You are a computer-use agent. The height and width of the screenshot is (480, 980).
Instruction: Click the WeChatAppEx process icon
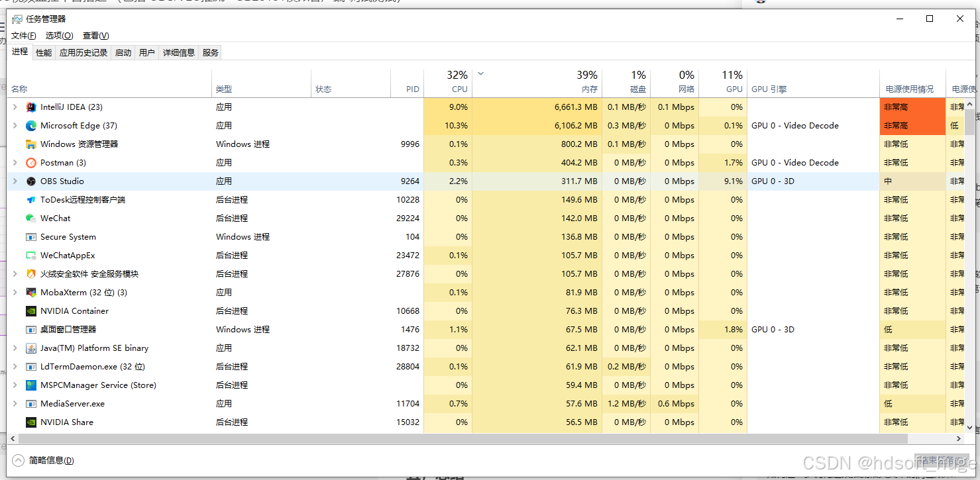30,255
